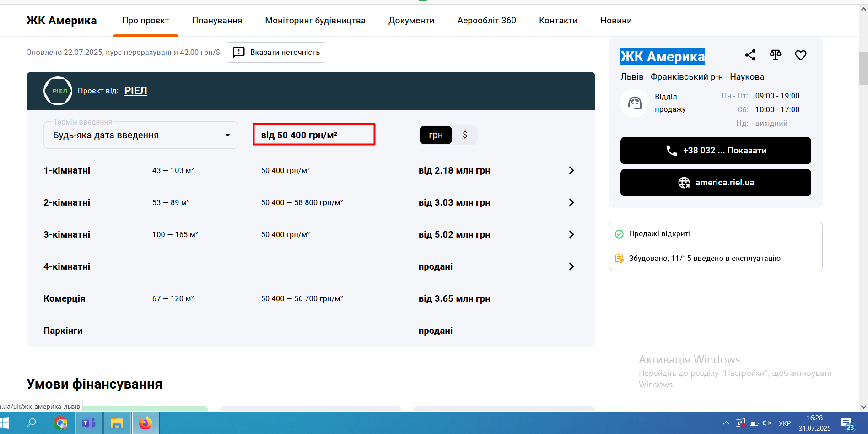Click the Збудовано document status icon
Viewport: 868px width, 434px height.
tap(619, 259)
